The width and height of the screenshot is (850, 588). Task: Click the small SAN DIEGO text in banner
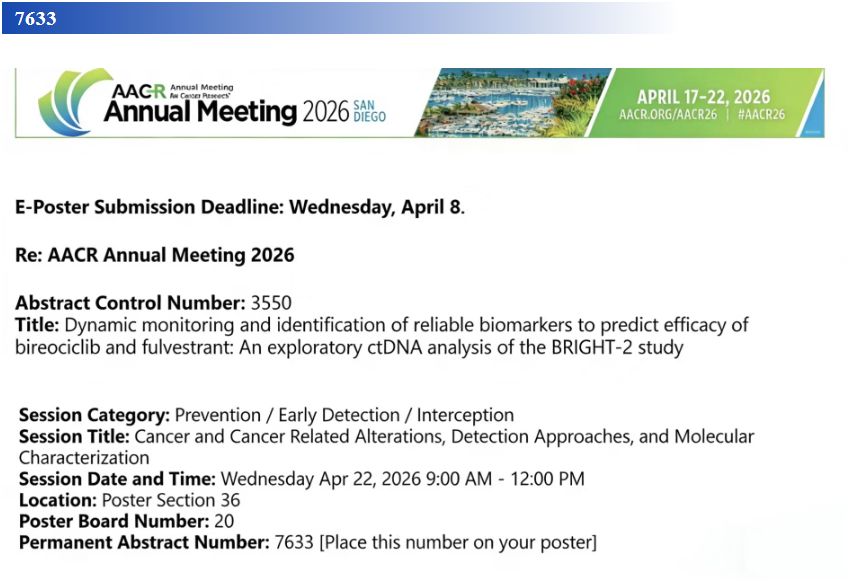tap(369, 111)
